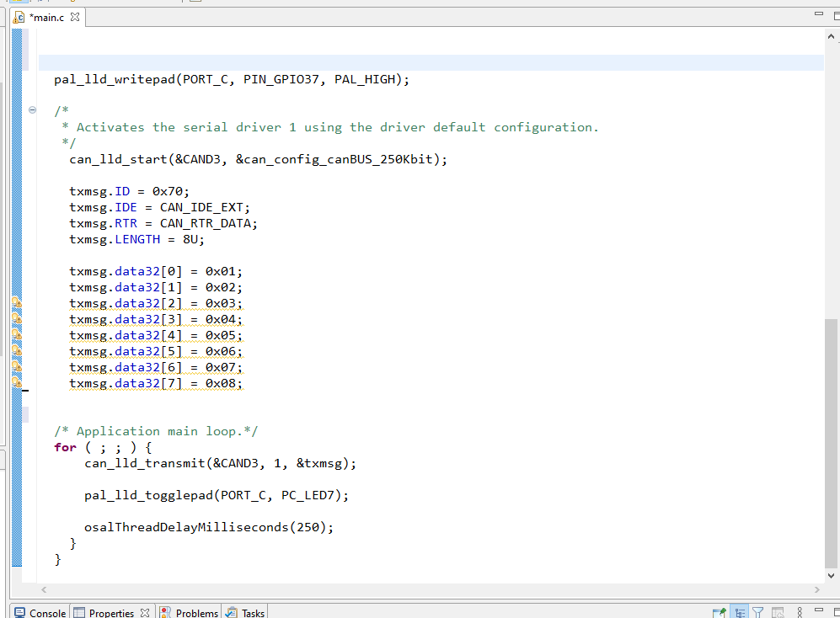Click on 'PIN_GPIO37' argument

[281, 79]
